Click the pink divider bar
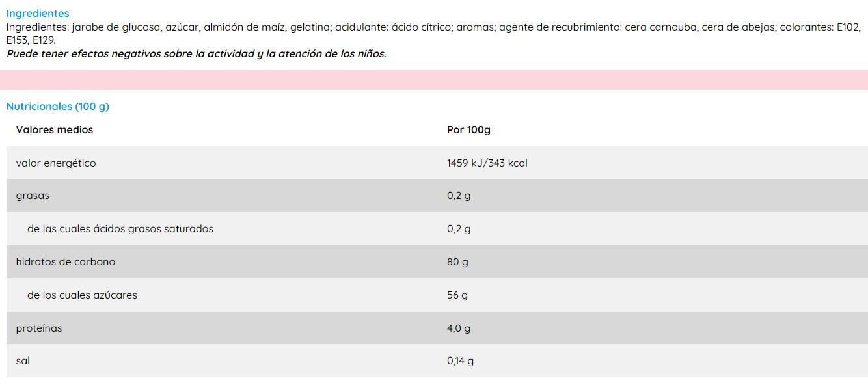The height and width of the screenshot is (387, 868). [x=434, y=80]
